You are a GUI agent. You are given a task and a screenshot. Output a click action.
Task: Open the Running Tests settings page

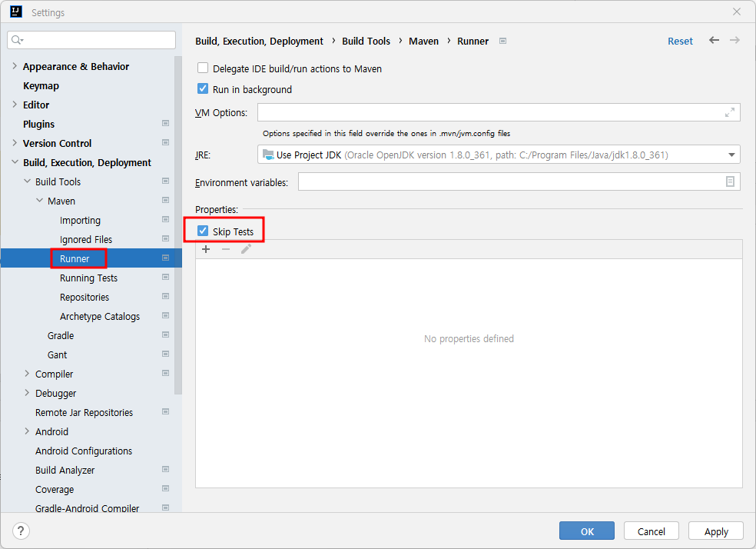pyautogui.click(x=88, y=278)
